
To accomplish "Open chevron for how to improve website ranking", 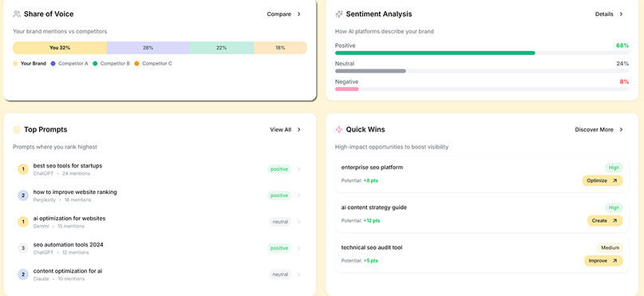I will tap(298, 195).
